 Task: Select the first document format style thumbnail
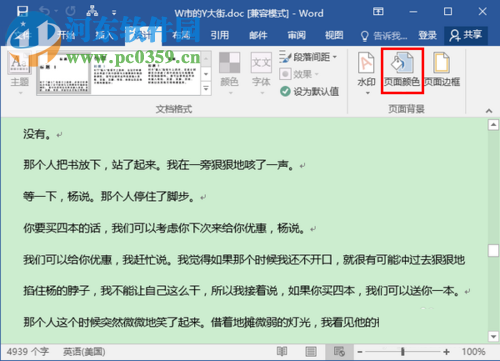(64, 73)
